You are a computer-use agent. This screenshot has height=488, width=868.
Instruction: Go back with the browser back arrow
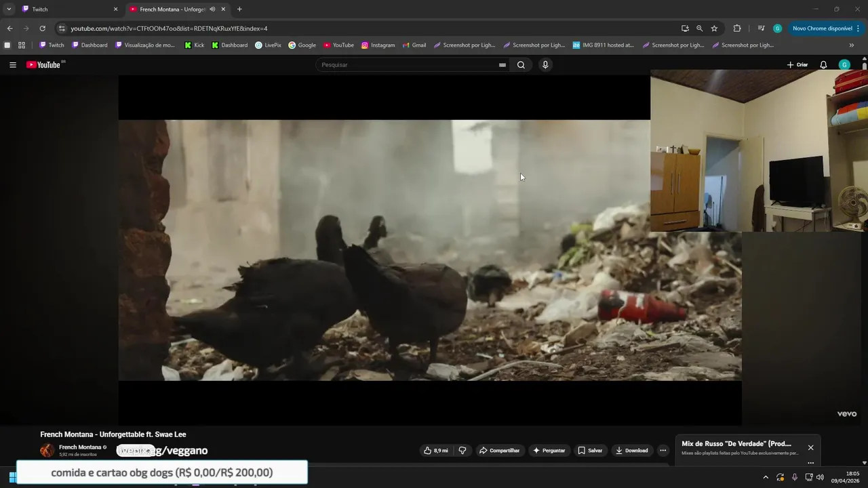pos(9,28)
